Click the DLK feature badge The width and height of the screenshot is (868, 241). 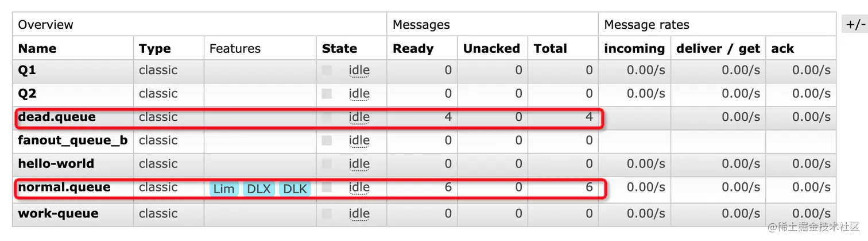[x=295, y=189]
